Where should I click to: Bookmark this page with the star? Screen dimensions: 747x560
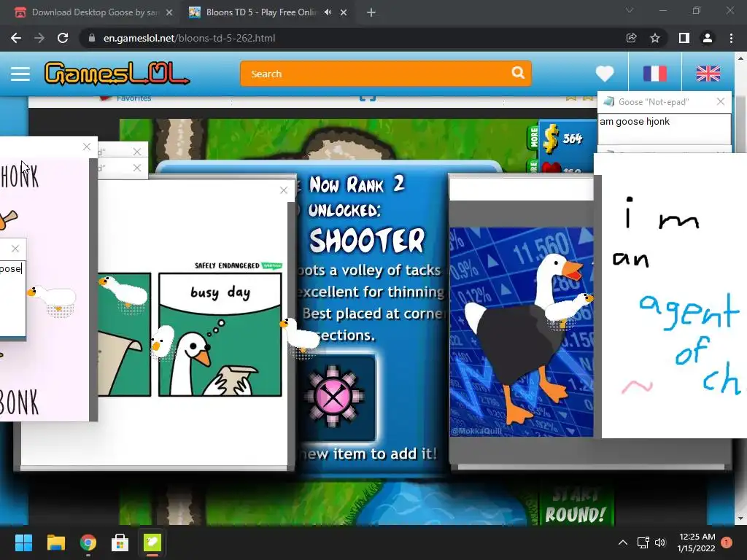[655, 38]
